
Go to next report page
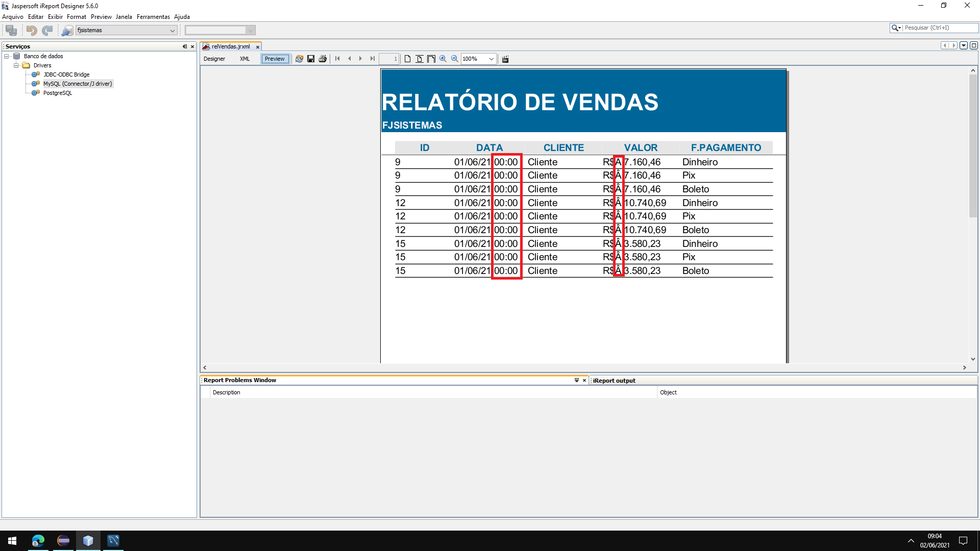pyautogui.click(x=360, y=59)
